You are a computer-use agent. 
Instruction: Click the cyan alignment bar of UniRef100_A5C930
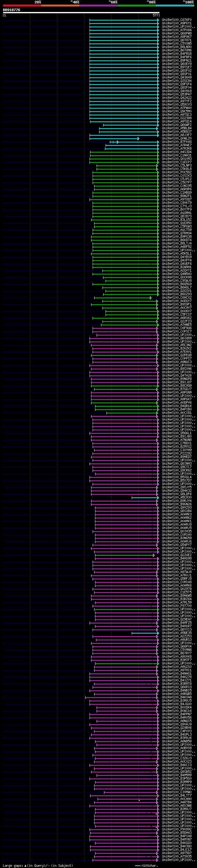point(145,498)
